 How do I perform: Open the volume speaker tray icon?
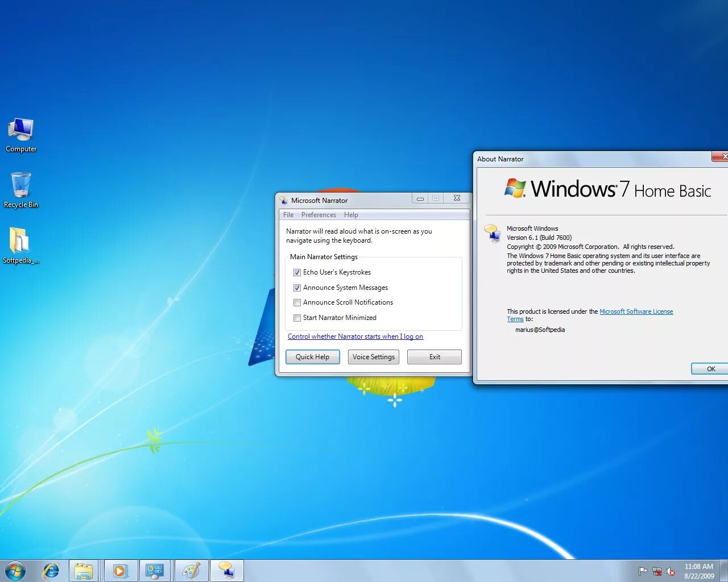(671, 571)
